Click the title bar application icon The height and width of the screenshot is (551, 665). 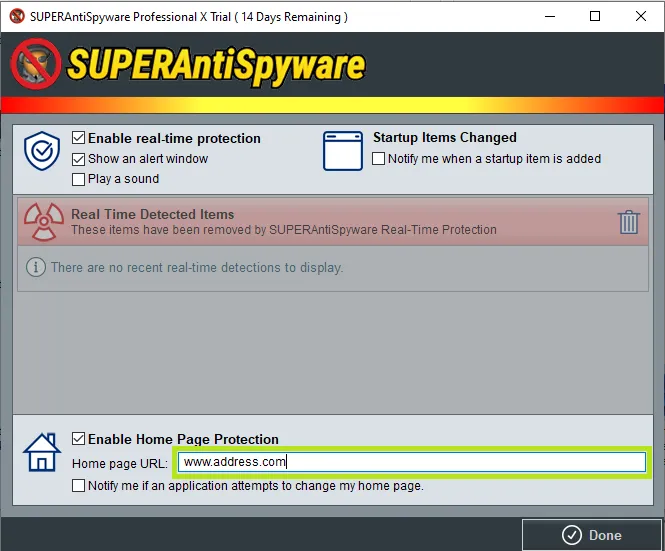tap(16, 17)
